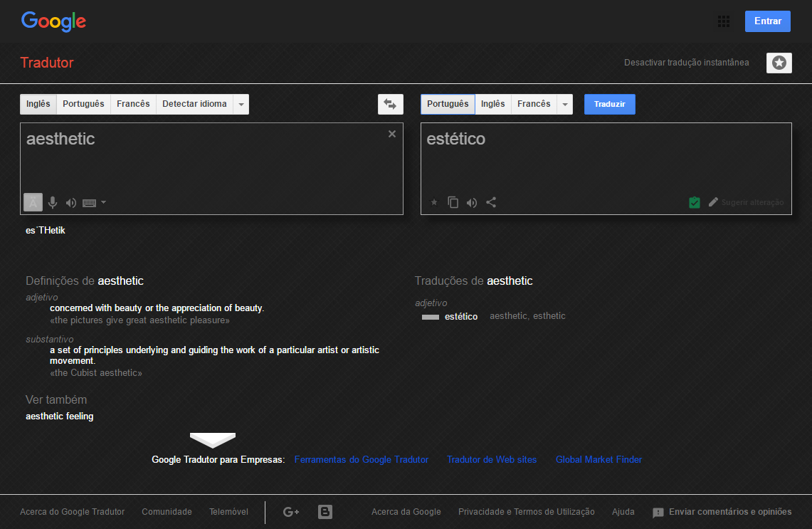Click the back-translation esthetic
812x529 pixels.
549,316
